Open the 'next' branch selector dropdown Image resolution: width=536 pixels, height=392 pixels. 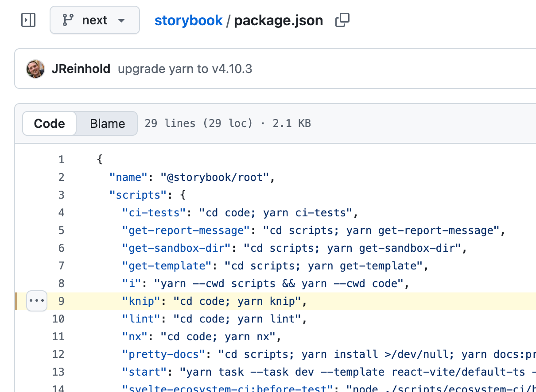pos(95,20)
